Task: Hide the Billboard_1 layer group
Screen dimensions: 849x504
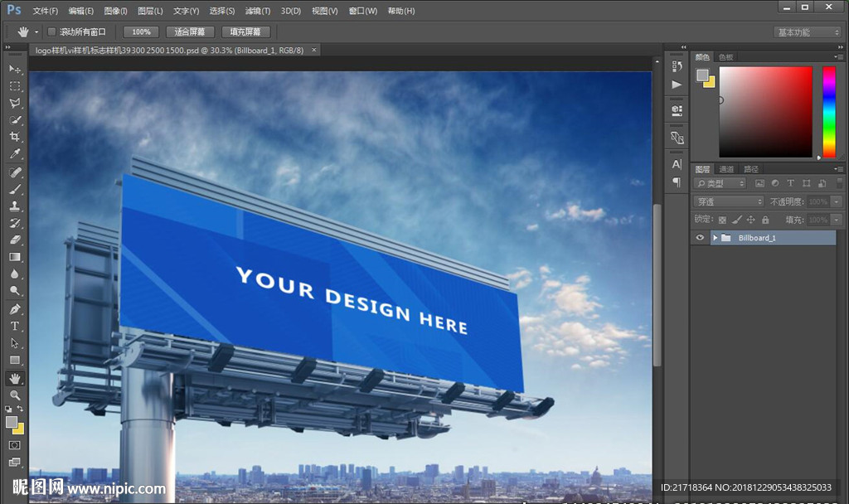Action: (x=701, y=238)
